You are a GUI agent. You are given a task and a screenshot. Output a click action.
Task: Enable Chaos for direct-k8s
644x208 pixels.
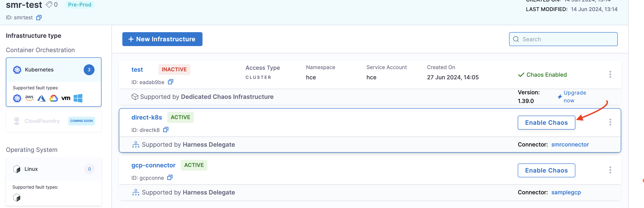[546, 123]
